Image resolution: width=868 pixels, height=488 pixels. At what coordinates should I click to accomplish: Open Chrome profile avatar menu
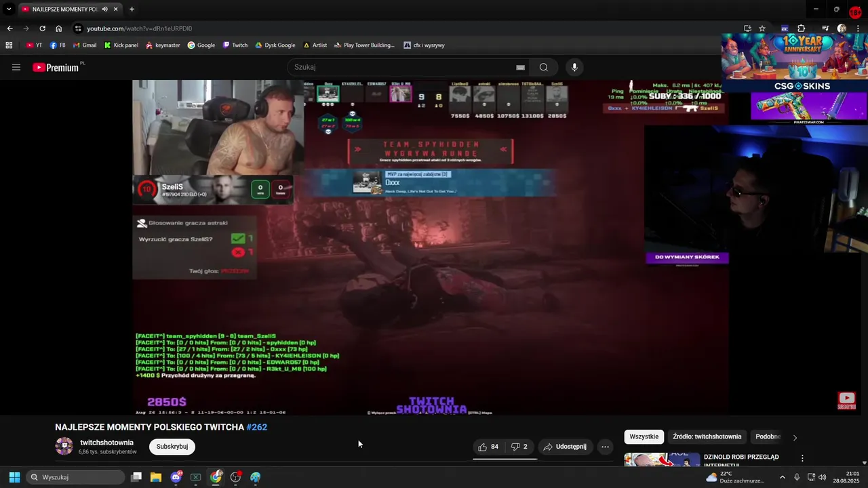click(842, 28)
